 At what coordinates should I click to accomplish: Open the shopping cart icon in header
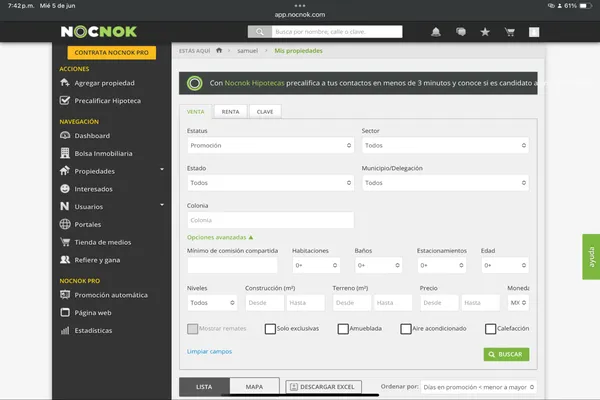(x=510, y=32)
